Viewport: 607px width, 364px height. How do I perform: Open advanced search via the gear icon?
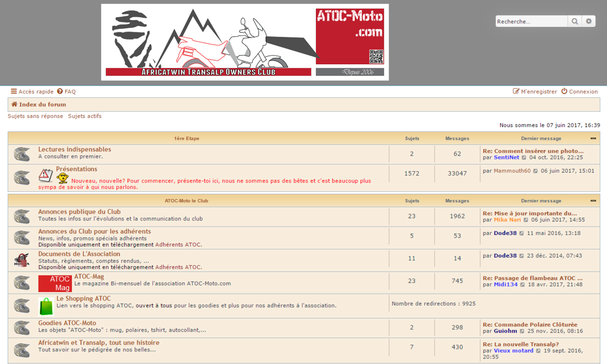click(x=589, y=21)
